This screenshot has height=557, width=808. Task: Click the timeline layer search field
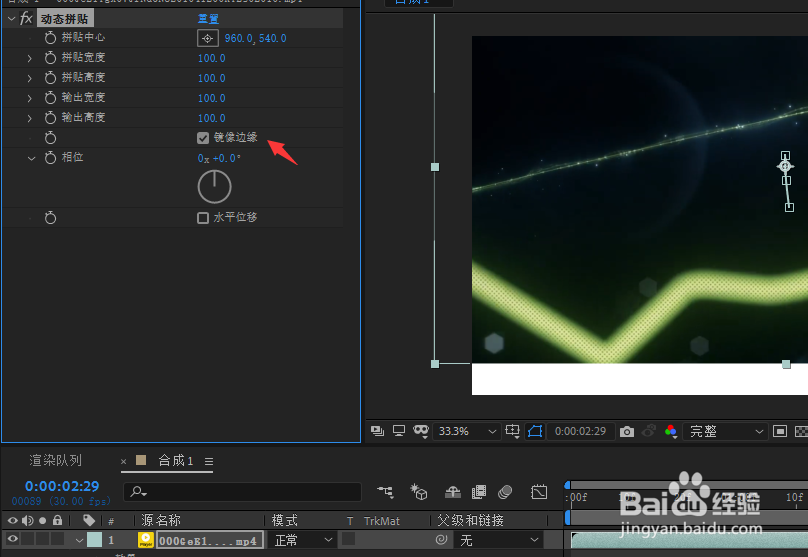coord(242,492)
